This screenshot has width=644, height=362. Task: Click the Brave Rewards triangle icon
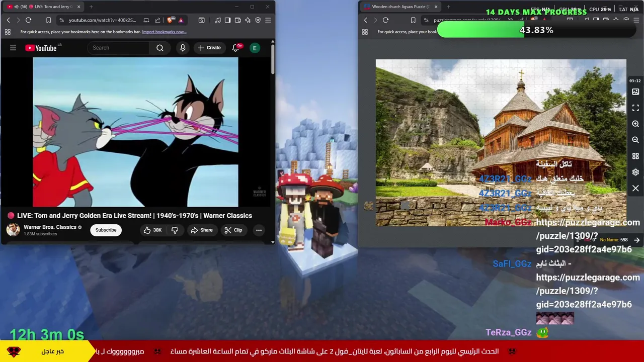pos(181,20)
